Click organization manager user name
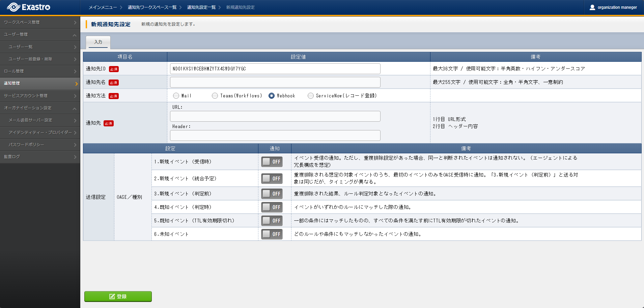The width and height of the screenshot is (644, 308). [617, 7]
